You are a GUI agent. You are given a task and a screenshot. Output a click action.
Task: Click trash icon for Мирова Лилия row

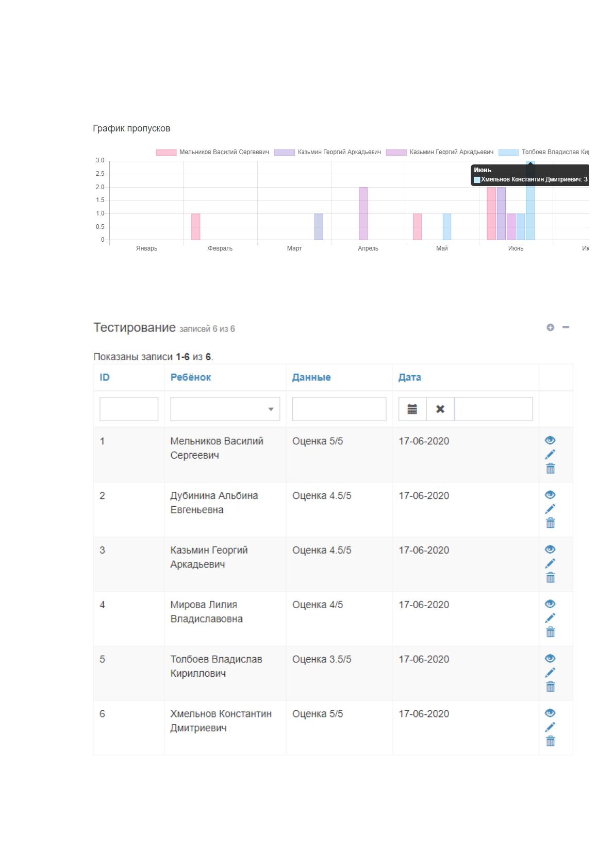pyautogui.click(x=551, y=632)
